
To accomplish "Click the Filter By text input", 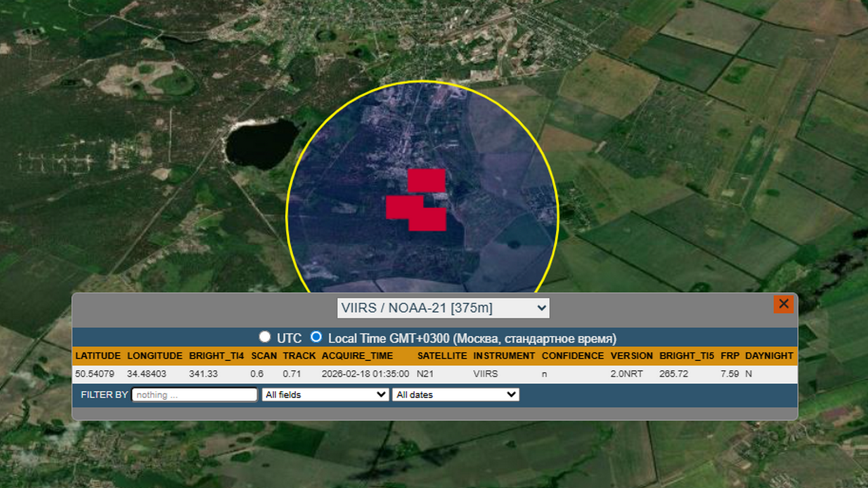I will pos(195,394).
